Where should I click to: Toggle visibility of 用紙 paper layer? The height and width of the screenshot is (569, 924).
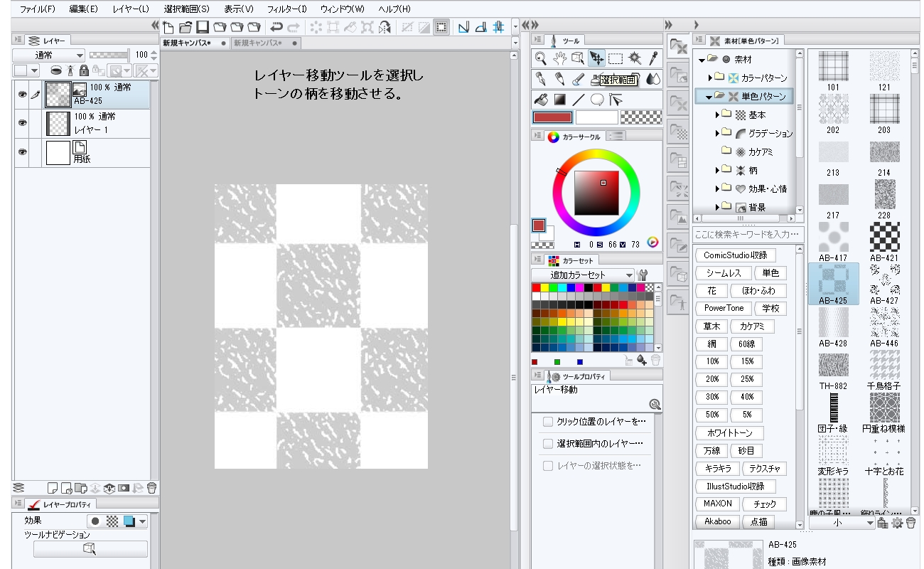(x=22, y=152)
